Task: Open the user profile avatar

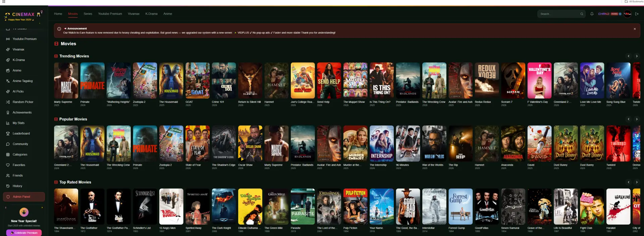Action: (x=628, y=14)
